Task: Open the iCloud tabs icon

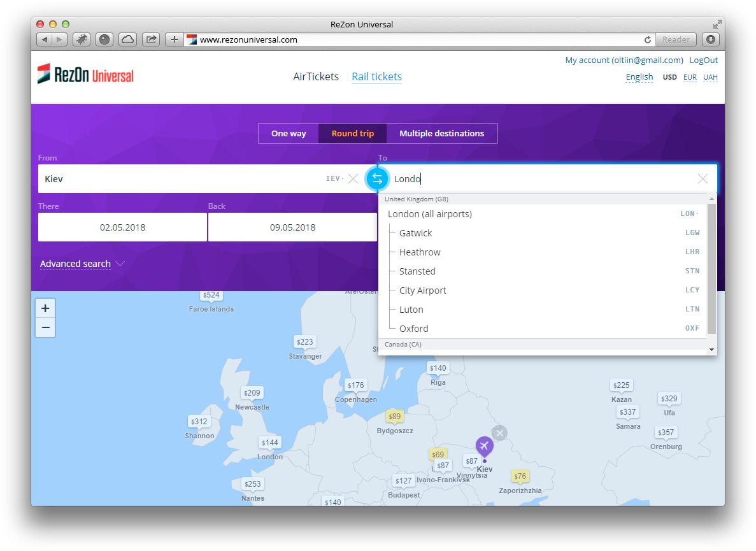Action: click(x=127, y=39)
